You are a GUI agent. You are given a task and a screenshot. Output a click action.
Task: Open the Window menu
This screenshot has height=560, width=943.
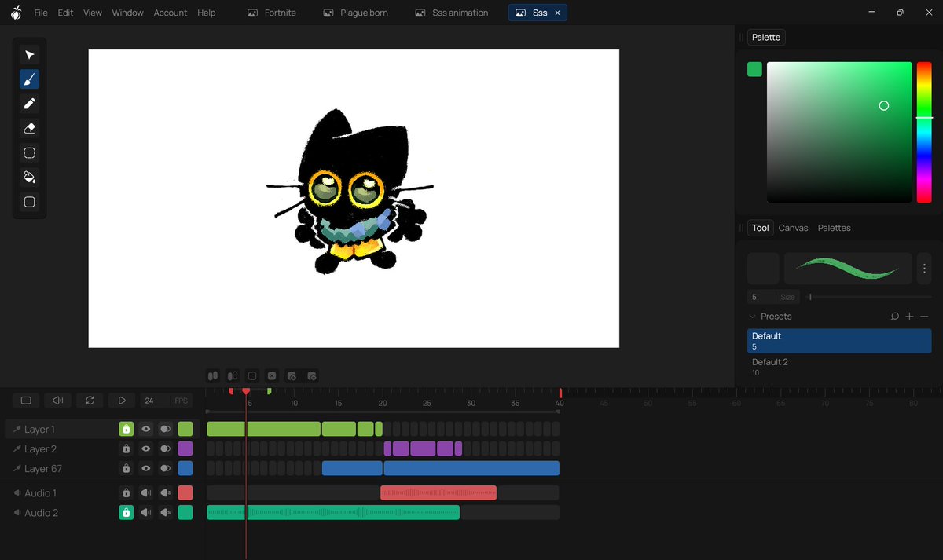(x=127, y=13)
